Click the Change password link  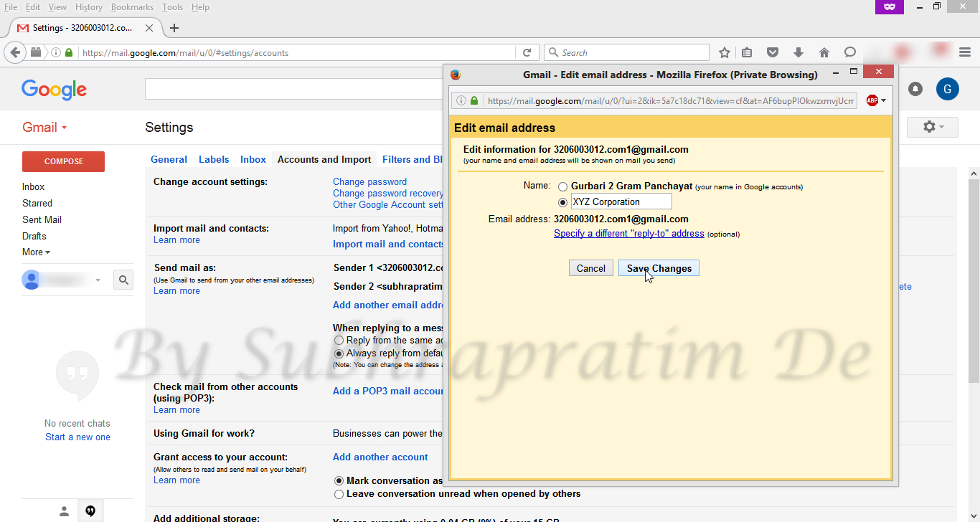pos(369,182)
